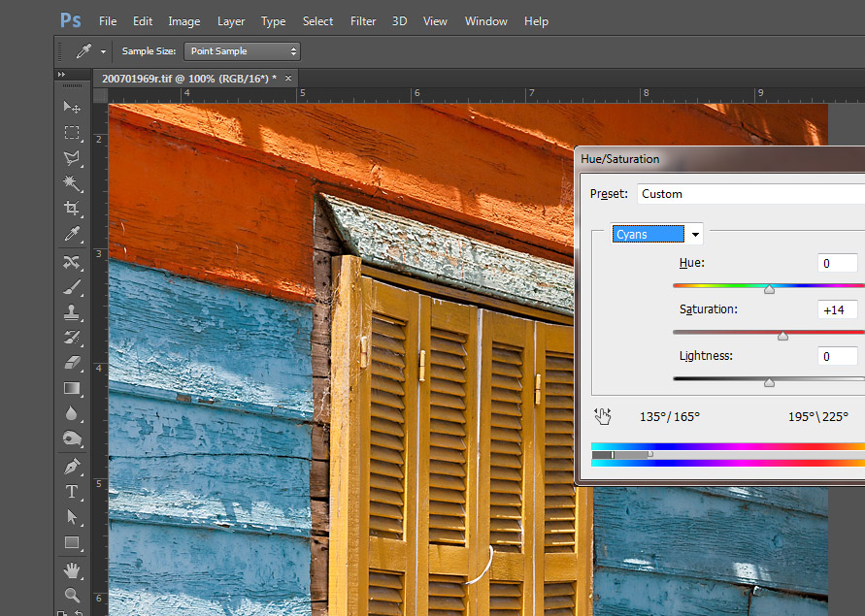Click the Lightness value field

pos(838,356)
